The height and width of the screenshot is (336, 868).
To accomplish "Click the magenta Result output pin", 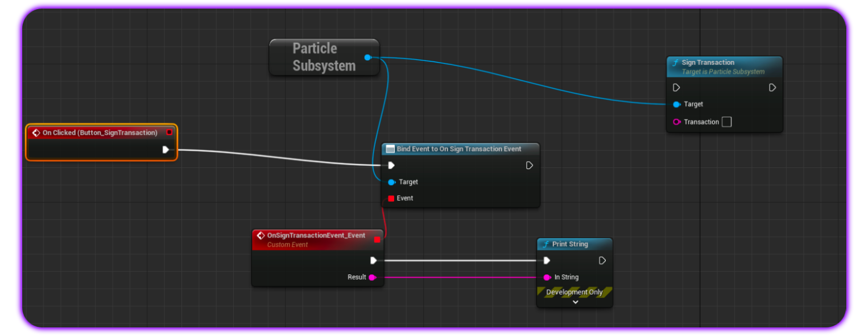I will click(x=372, y=277).
